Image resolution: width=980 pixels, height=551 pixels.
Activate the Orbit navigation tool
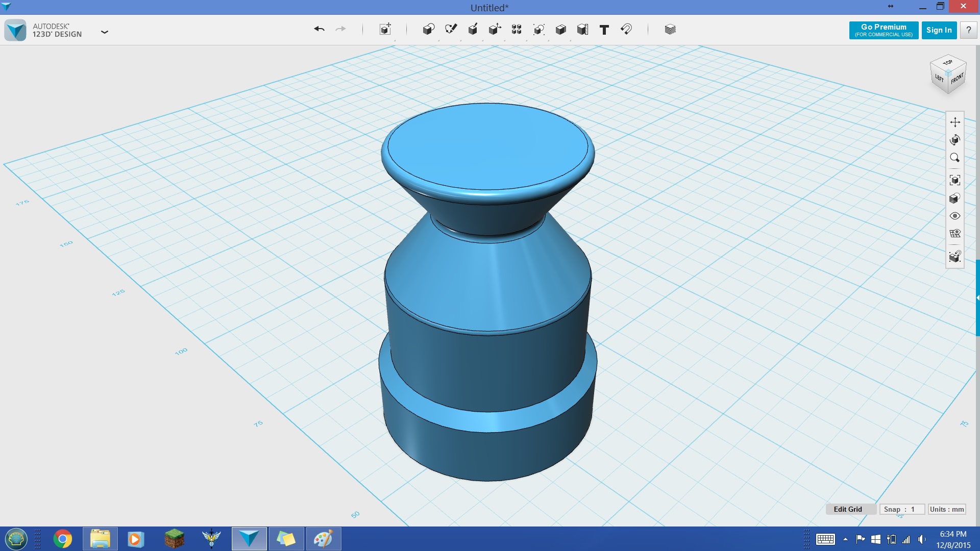click(955, 140)
